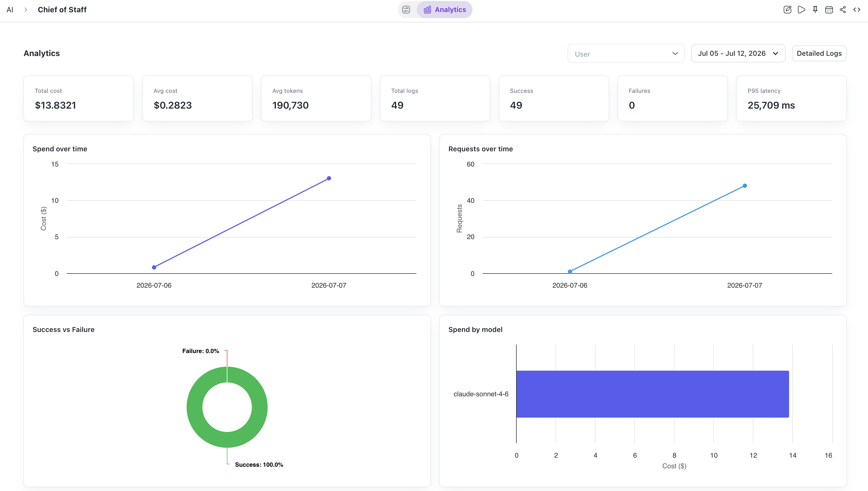Click the Spend by model title
The width and height of the screenshot is (868, 491).
click(x=475, y=330)
